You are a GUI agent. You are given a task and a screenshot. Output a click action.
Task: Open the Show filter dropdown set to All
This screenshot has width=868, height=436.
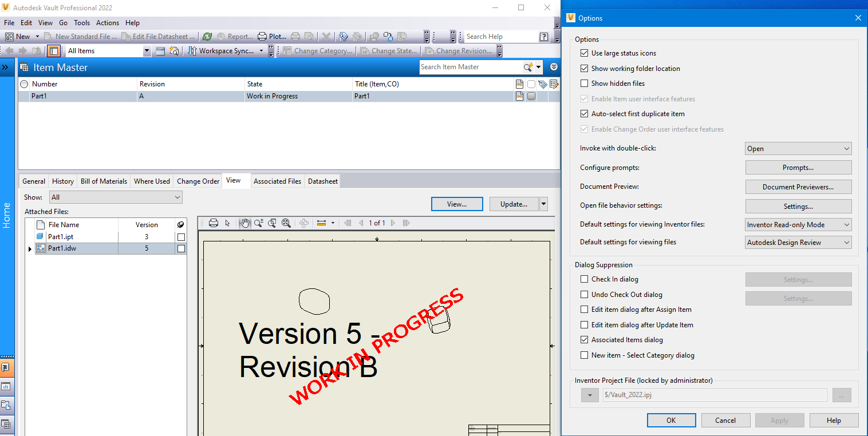pyautogui.click(x=116, y=197)
